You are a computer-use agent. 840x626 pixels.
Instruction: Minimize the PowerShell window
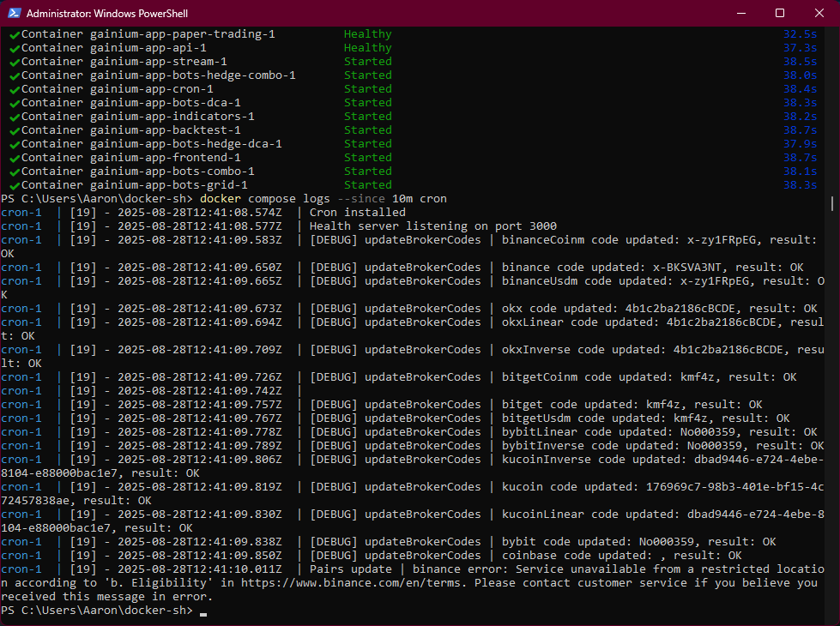(x=741, y=13)
